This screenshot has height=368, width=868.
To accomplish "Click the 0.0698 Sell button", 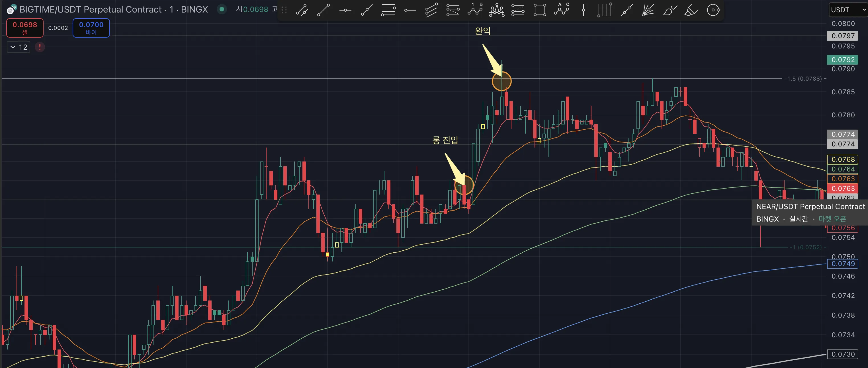I will coord(25,28).
